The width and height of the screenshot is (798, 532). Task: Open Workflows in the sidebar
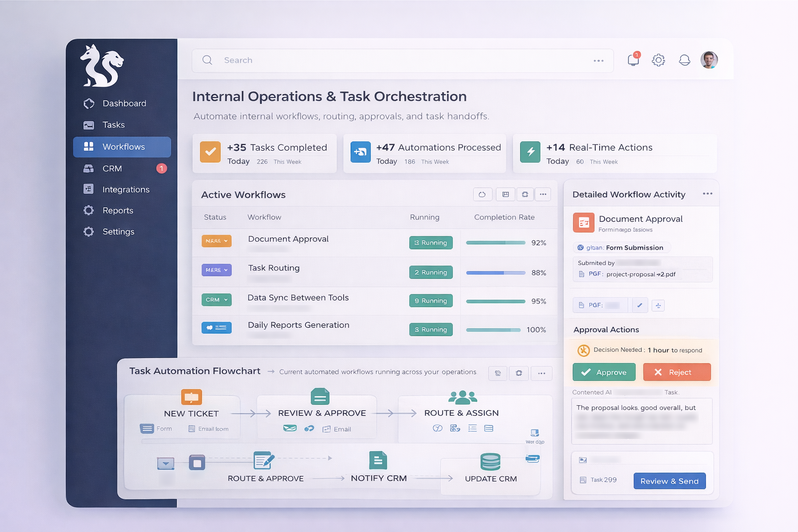coord(122,147)
